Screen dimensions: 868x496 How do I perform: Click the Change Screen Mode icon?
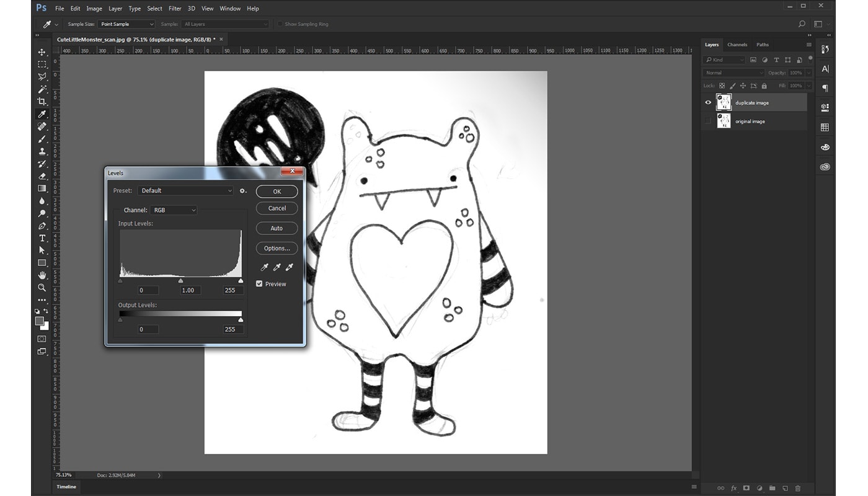(x=42, y=352)
